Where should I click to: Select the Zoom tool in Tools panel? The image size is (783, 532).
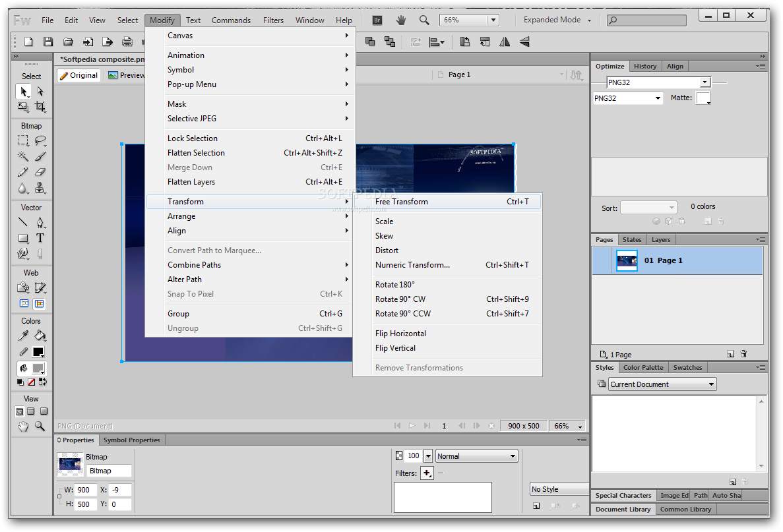40,427
